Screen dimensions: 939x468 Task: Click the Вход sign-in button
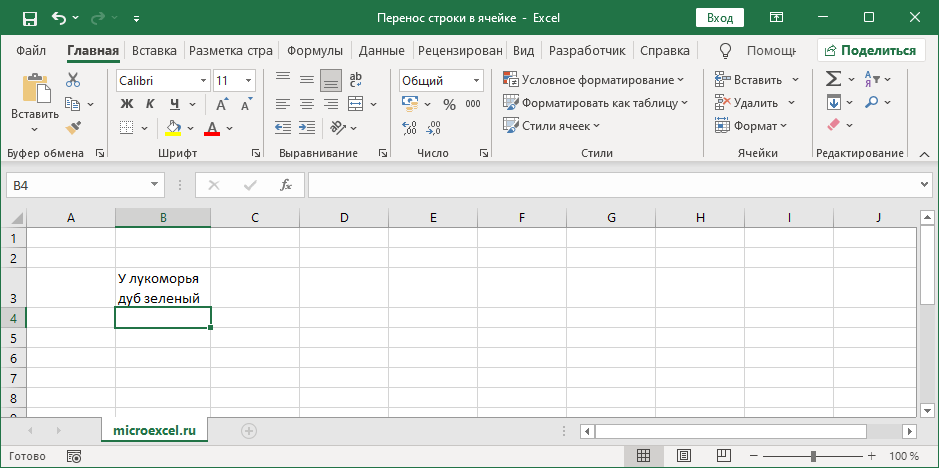(x=720, y=18)
